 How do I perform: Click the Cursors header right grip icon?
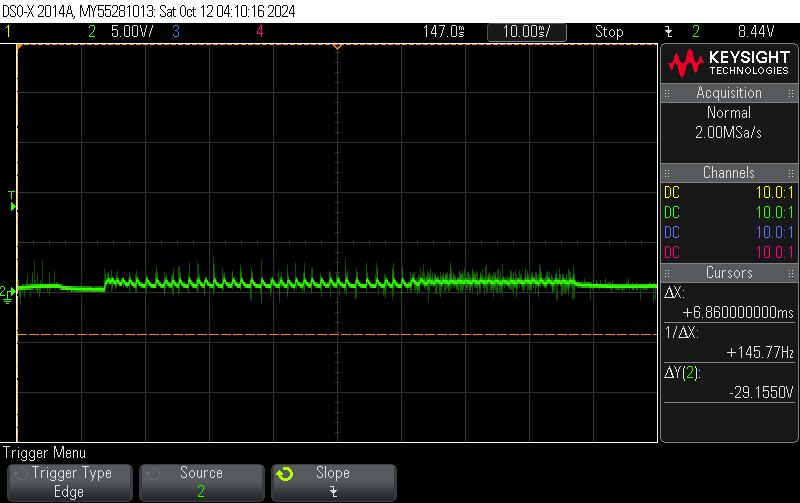tap(791, 273)
